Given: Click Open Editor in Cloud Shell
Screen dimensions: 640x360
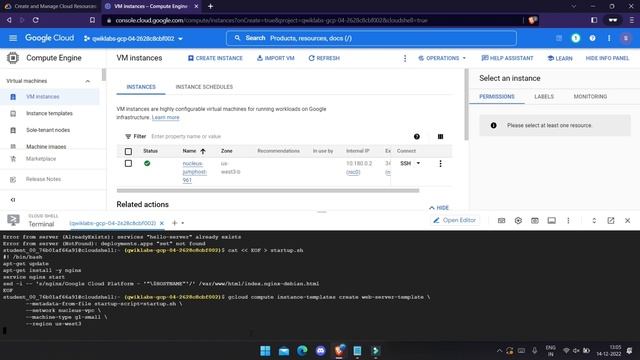Looking at the screenshot, I should (455, 220).
